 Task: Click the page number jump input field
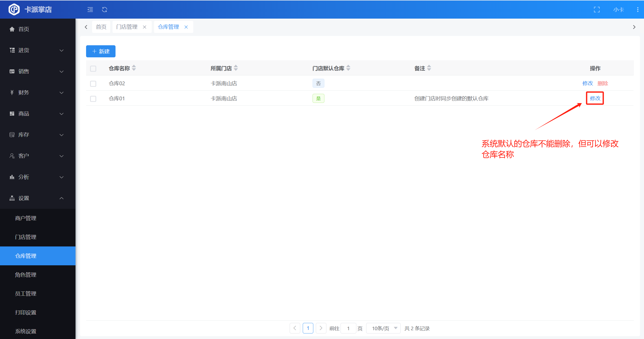(348, 328)
